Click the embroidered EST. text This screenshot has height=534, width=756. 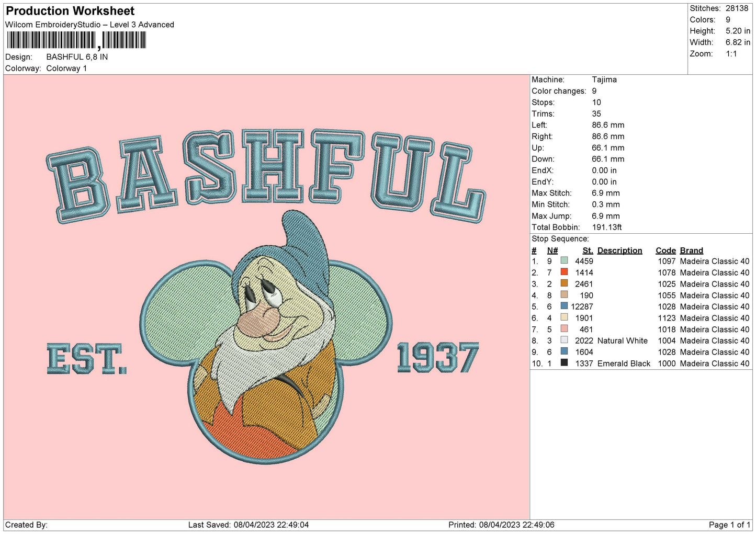point(86,359)
